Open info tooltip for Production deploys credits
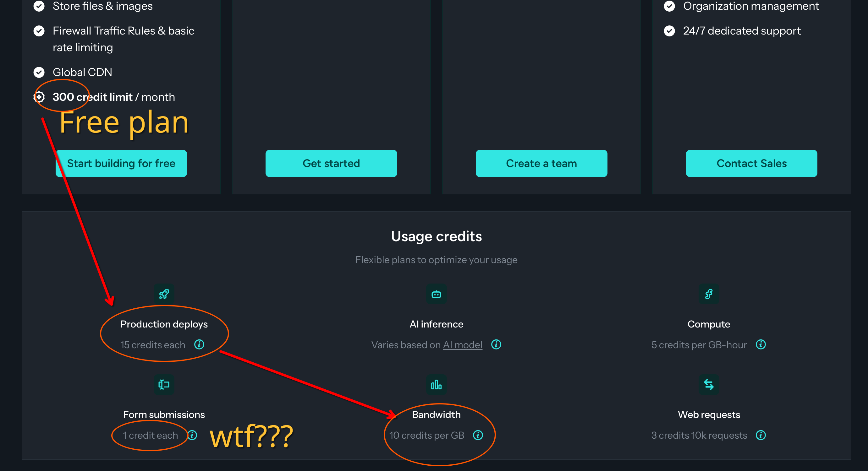This screenshot has width=868, height=471. pos(199,344)
